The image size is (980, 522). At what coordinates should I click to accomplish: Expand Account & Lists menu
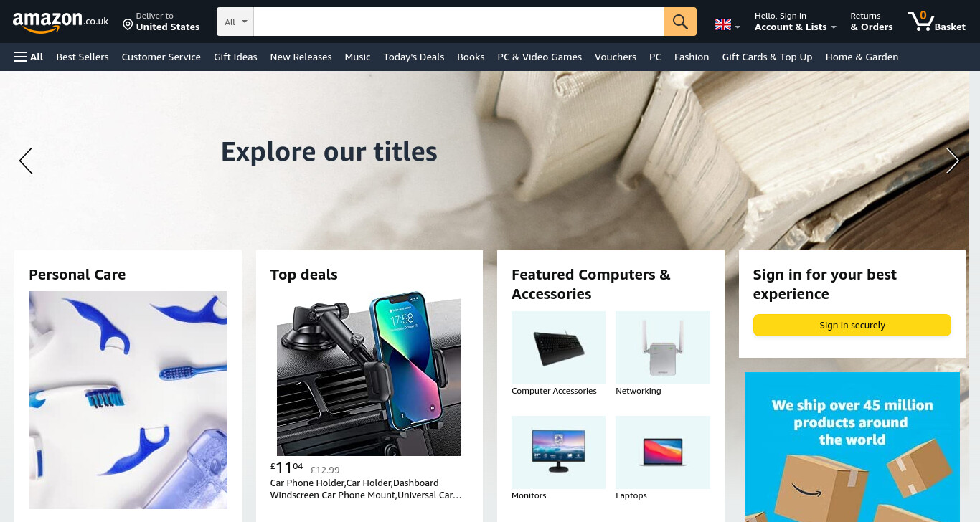pyautogui.click(x=796, y=22)
